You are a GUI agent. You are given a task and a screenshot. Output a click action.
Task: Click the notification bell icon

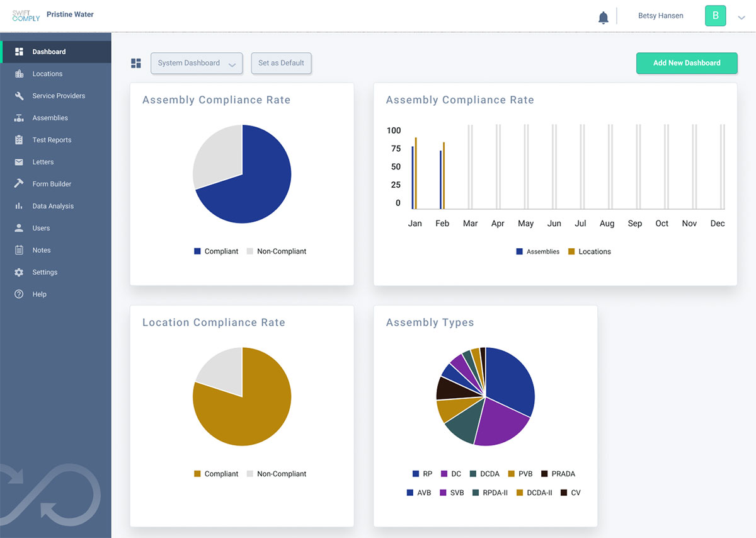coord(603,17)
